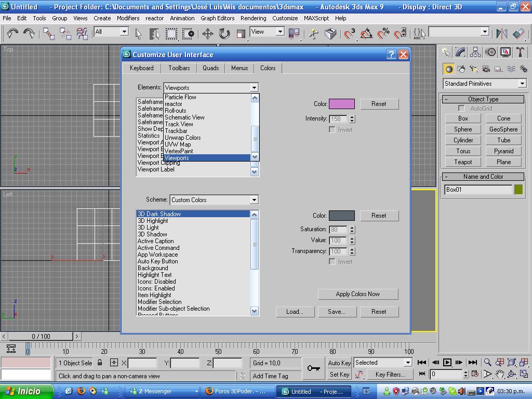The image size is (532, 399).
Task: Switch to the Toolbars tab
Action: click(x=179, y=68)
